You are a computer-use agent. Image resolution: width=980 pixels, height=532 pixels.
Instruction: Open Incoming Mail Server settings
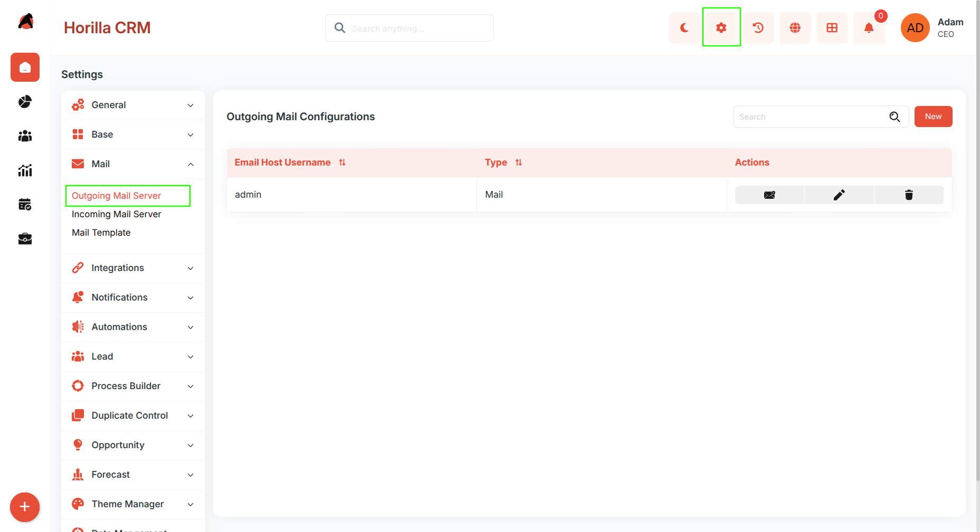pyautogui.click(x=116, y=214)
